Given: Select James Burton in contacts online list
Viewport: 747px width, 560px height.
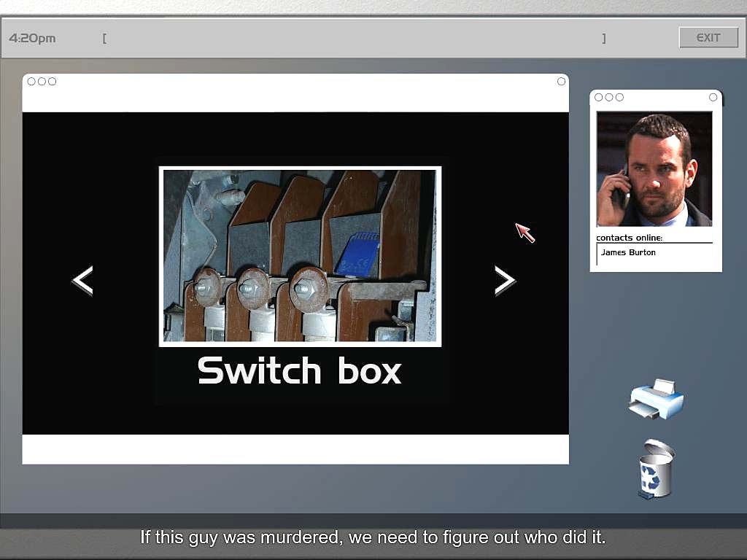Looking at the screenshot, I should tap(628, 253).
